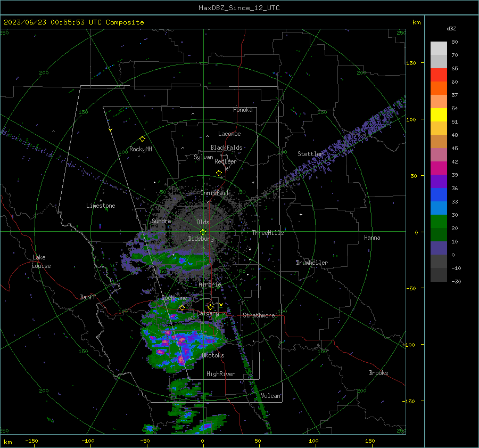Image resolution: width=479 pixels, height=448 pixels.
Task: Click the Hanna town label
Action: pyautogui.click(x=372, y=238)
